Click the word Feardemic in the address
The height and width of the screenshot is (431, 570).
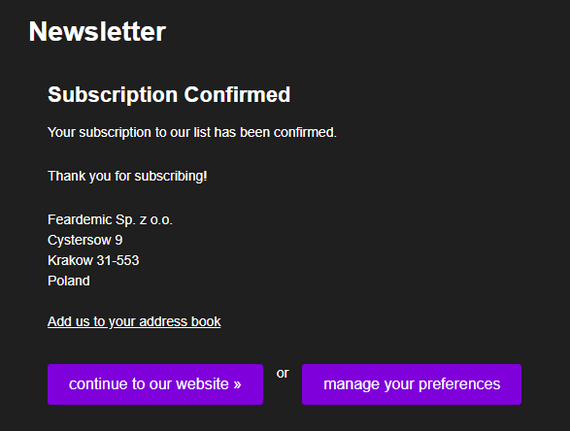80,220
